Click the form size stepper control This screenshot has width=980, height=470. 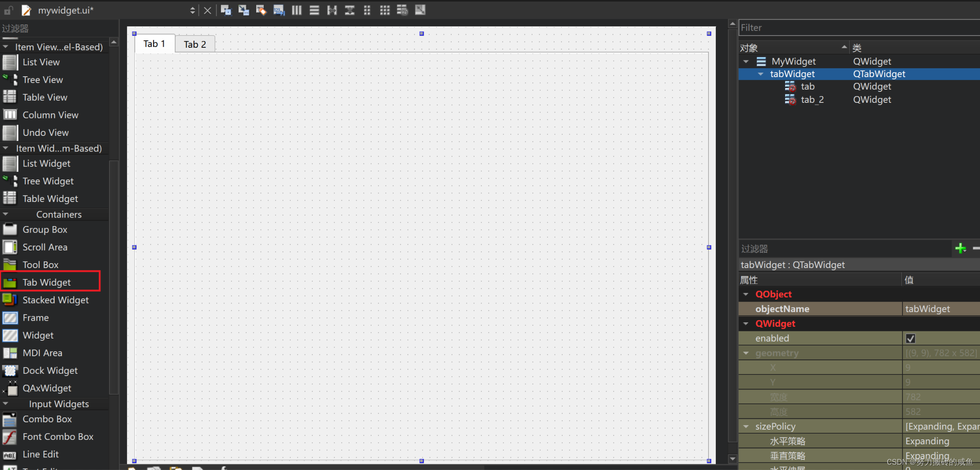tap(192, 10)
